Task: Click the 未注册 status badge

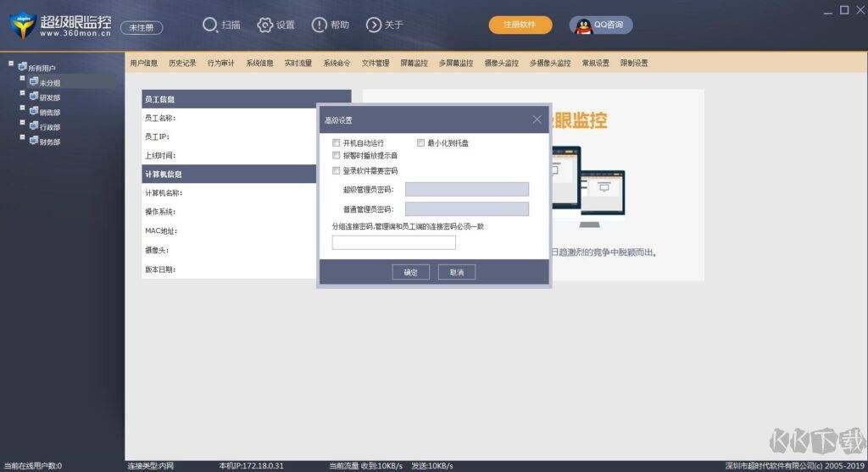Action: [x=142, y=28]
